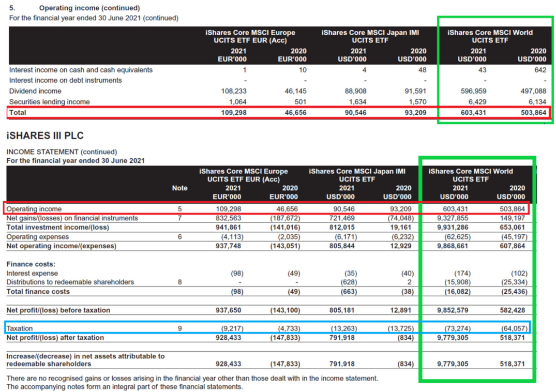Select the "Interest income on cash and cash equivalents" label

(x=81, y=70)
